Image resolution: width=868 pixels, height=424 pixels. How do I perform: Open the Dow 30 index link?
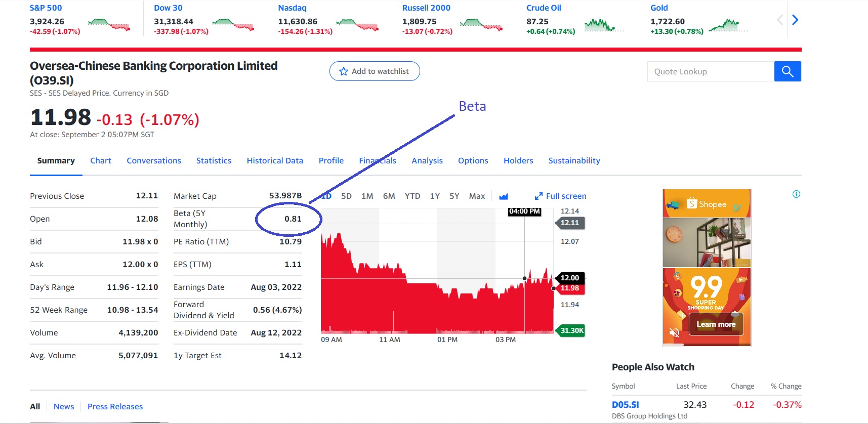(168, 8)
